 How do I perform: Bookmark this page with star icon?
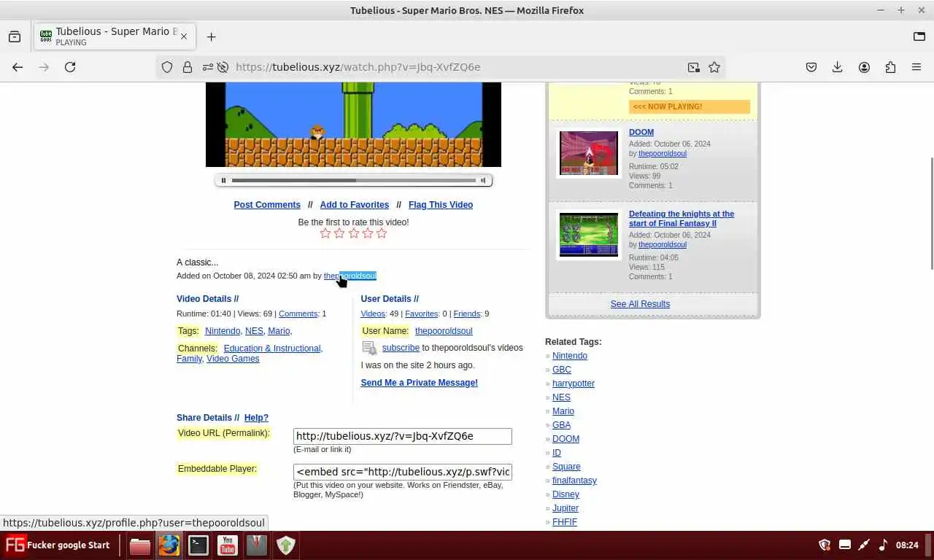pyautogui.click(x=714, y=67)
